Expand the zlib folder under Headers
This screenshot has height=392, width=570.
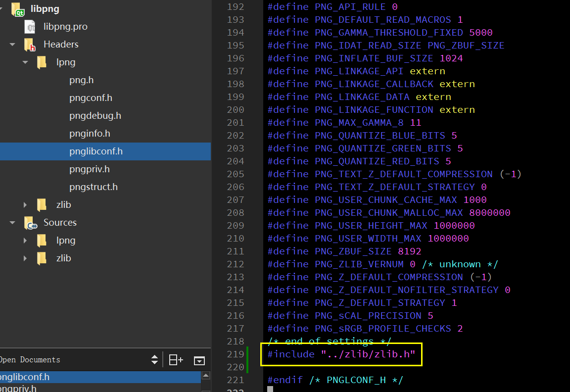pyautogui.click(x=25, y=204)
